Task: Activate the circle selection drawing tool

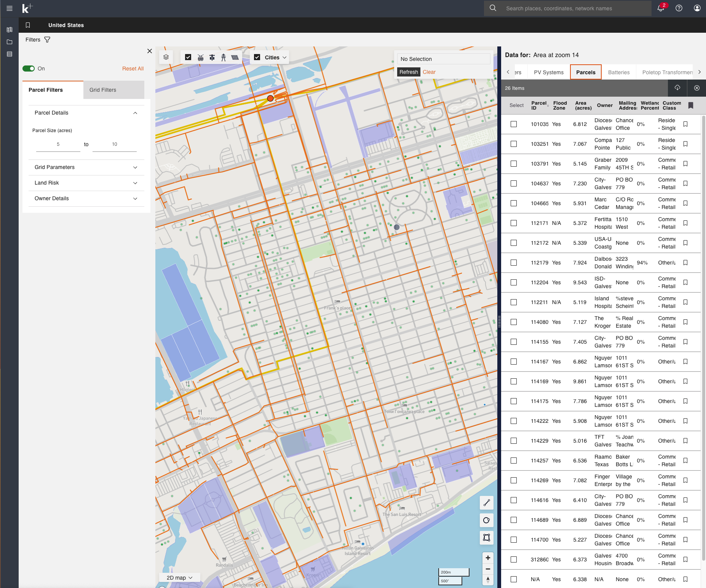Action: [486, 520]
